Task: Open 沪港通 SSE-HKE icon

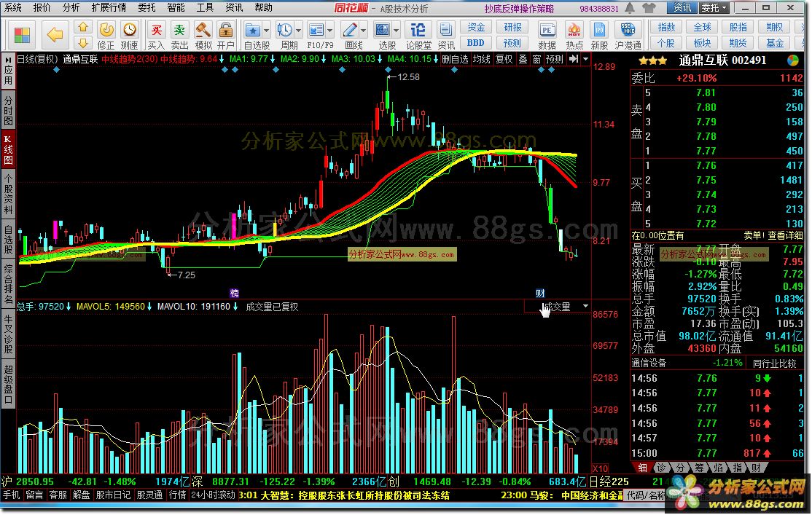Action: (x=628, y=35)
